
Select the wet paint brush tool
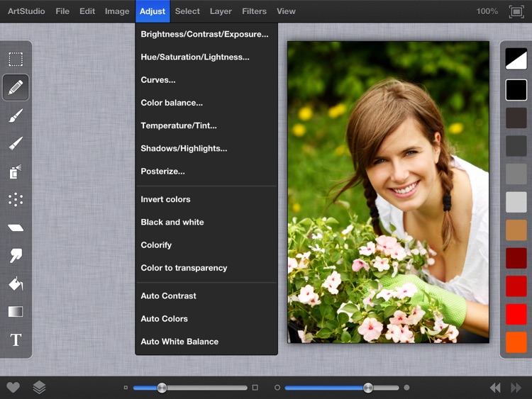coord(16,143)
